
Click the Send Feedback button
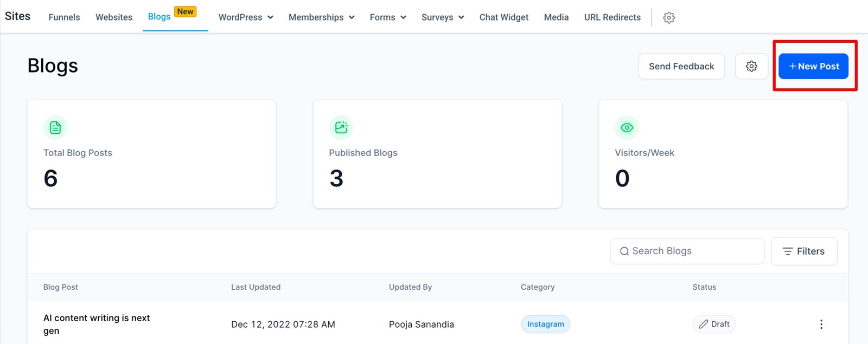pyautogui.click(x=681, y=66)
